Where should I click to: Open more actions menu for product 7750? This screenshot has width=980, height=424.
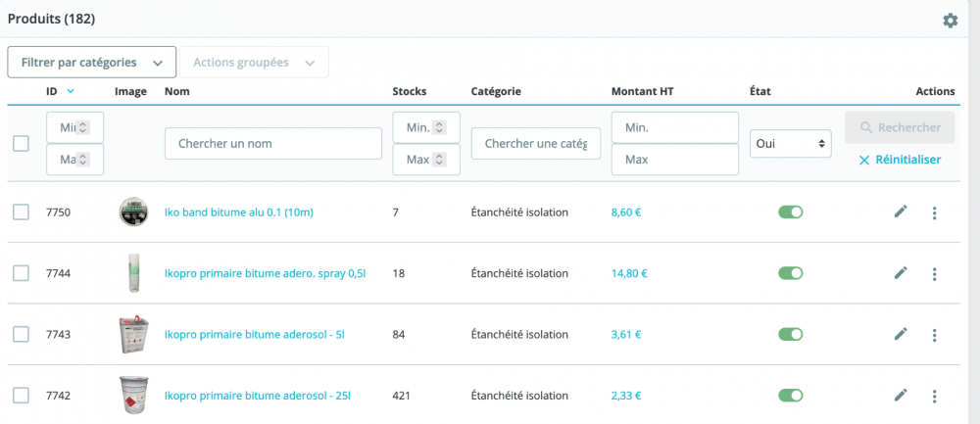click(x=934, y=213)
